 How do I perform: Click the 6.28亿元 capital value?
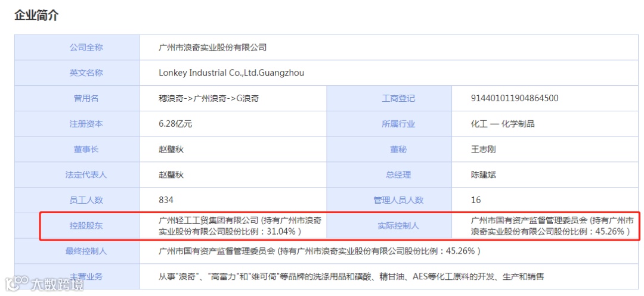pos(175,124)
